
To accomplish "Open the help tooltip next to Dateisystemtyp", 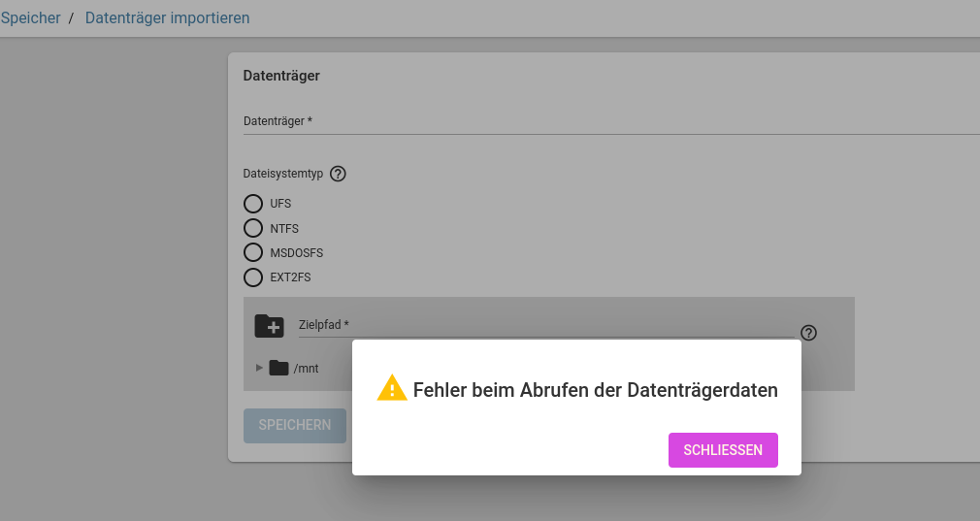I will [338, 174].
